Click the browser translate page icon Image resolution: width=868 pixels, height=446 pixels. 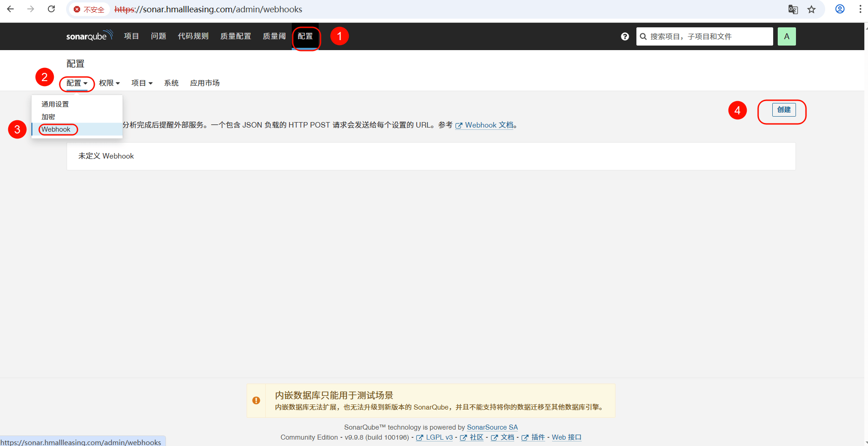793,10
